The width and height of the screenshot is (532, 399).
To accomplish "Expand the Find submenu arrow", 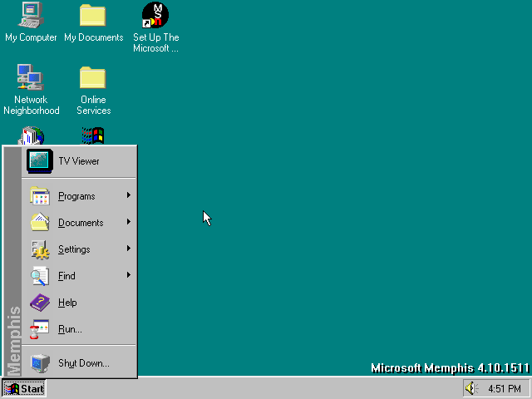I will click(129, 275).
